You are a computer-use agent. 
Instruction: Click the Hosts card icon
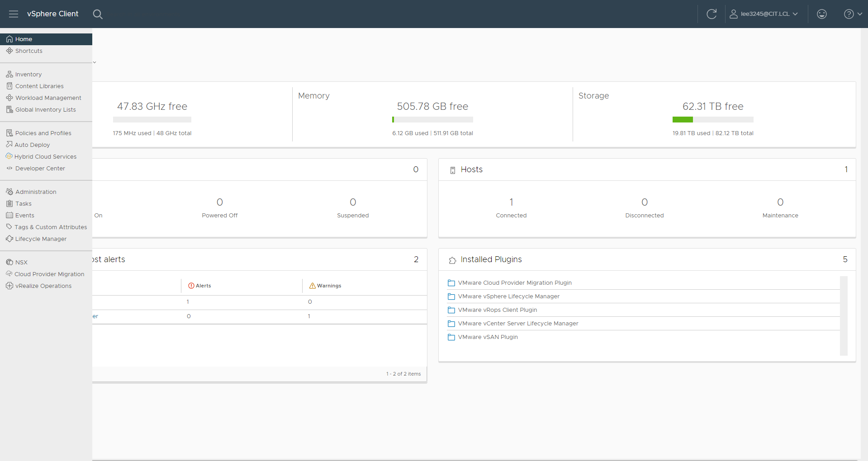tap(452, 170)
